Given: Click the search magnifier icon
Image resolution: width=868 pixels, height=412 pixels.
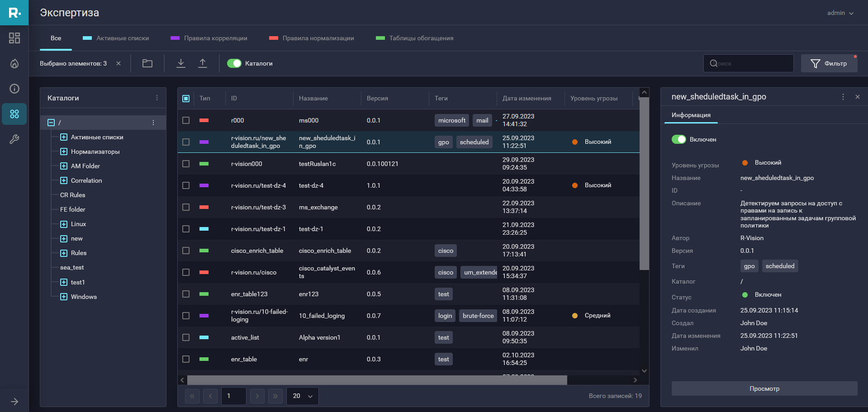Looking at the screenshot, I should click(713, 63).
